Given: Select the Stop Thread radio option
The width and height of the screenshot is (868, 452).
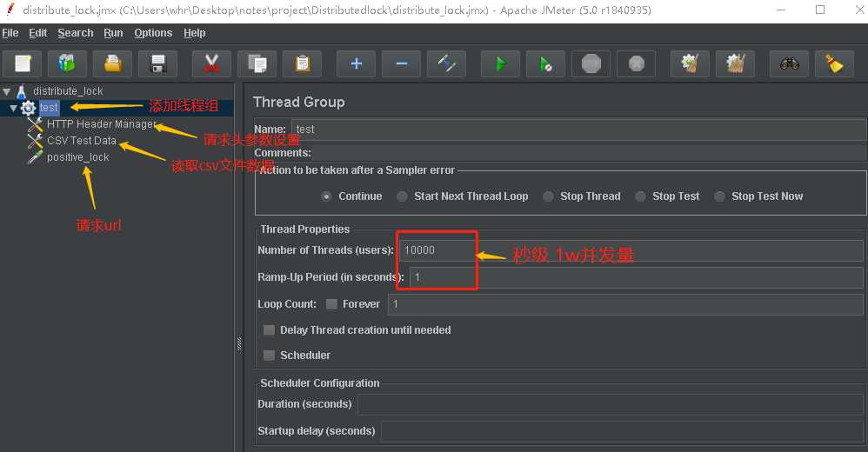Looking at the screenshot, I should click(x=548, y=196).
